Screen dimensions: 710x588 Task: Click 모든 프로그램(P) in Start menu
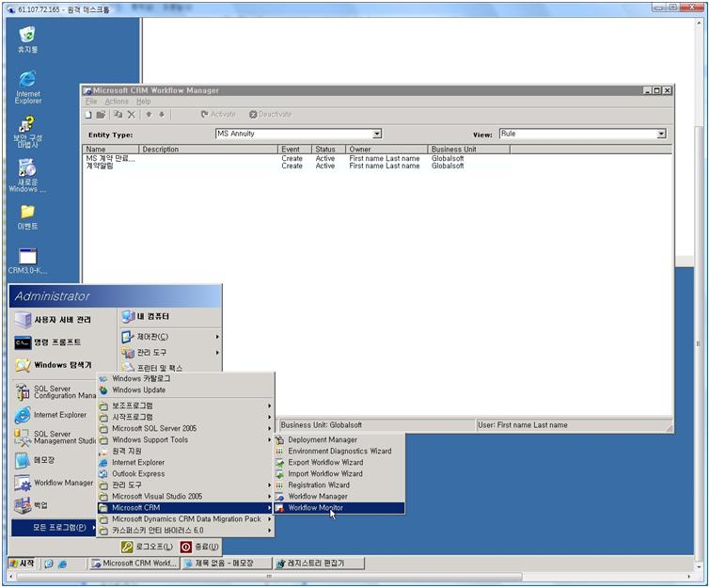tap(54, 527)
